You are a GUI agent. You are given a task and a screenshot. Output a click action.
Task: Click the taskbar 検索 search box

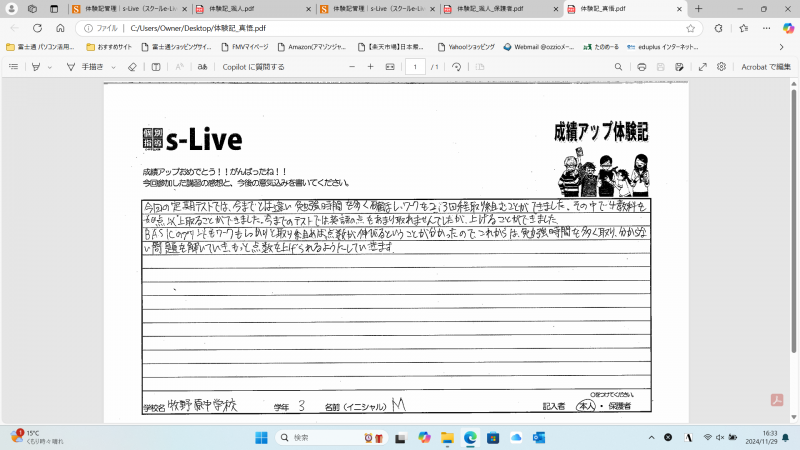tap(332, 438)
